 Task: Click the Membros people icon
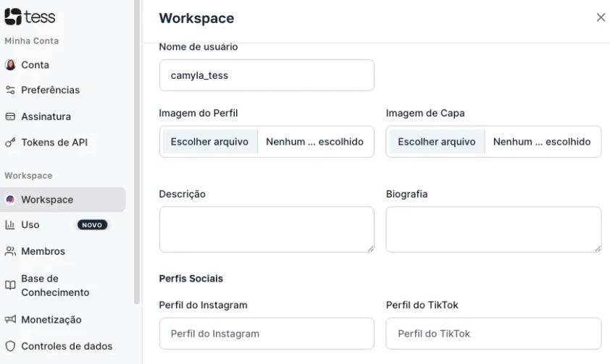[x=10, y=251]
